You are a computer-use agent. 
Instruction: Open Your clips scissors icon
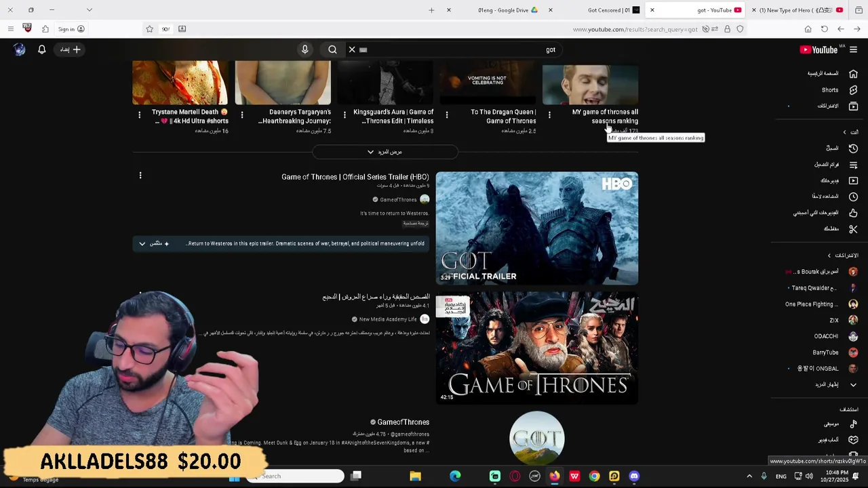853,229
